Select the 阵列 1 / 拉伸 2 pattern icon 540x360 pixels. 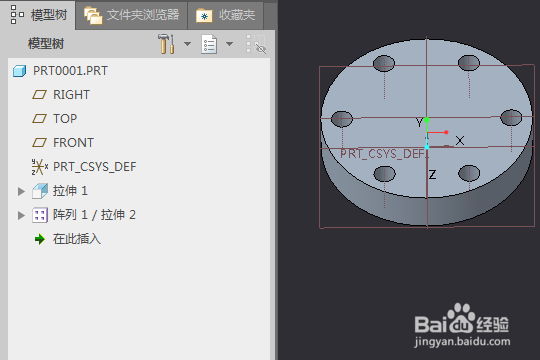(40, 215)
